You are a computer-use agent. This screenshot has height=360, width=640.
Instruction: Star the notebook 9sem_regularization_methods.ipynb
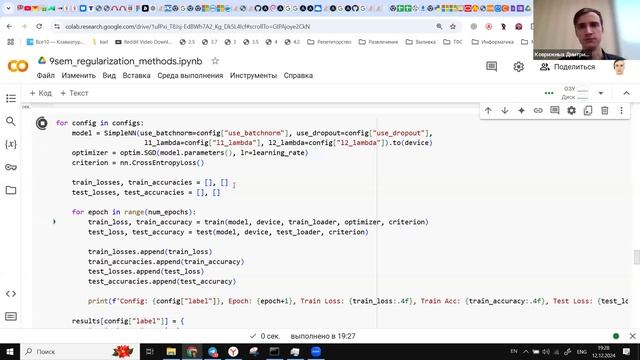215,61
